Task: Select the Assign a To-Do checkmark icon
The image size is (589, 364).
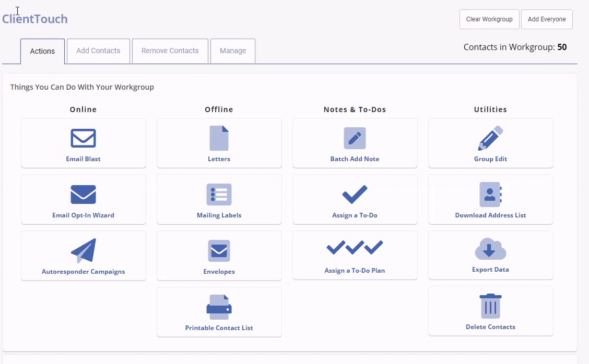Action: point(355,195)
